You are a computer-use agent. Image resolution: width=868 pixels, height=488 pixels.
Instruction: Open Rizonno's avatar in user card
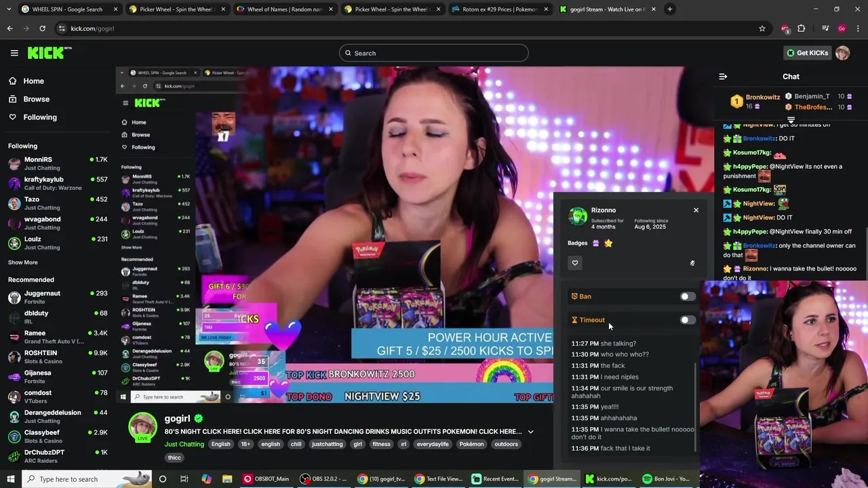click(578, 216)
